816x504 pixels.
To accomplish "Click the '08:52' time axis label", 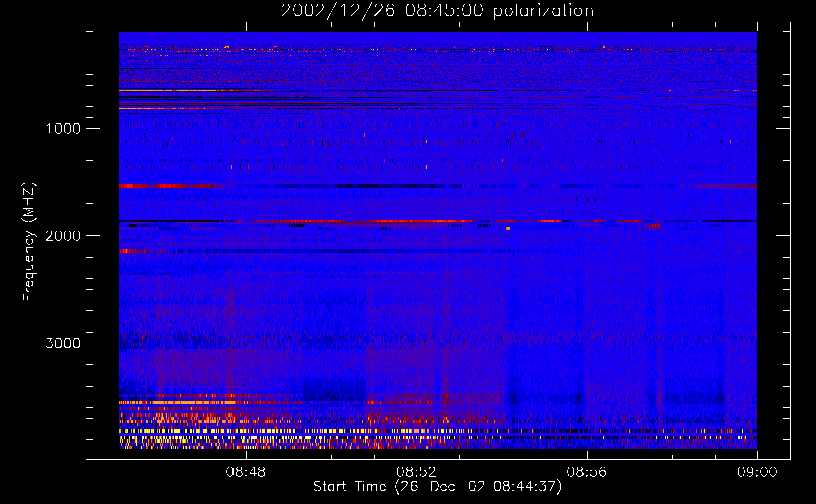I will [x=417, y=472].
